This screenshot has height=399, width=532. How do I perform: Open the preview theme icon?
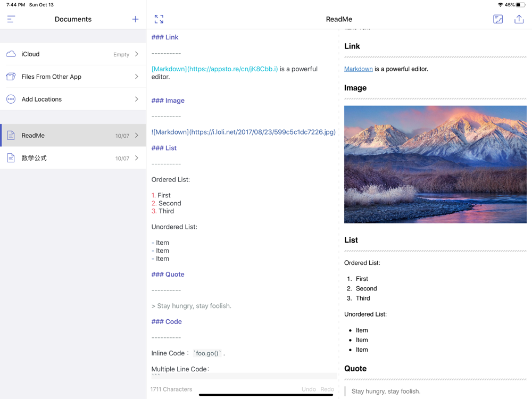point(498,19)
